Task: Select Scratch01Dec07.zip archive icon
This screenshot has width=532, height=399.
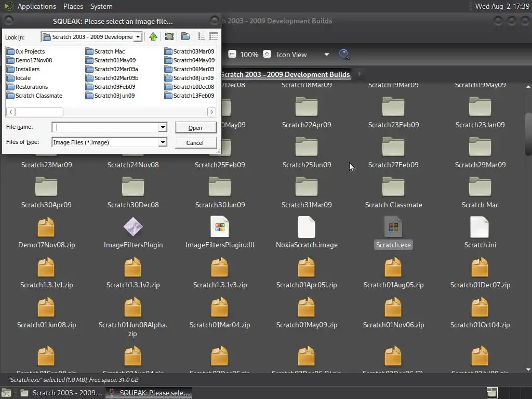Action: (480, 267)
